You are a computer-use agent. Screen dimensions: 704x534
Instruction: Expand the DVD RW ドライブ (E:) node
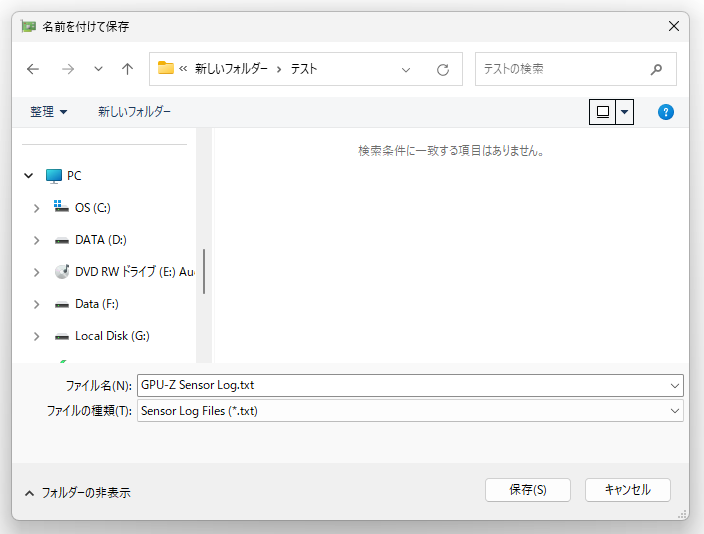(36, 272)
